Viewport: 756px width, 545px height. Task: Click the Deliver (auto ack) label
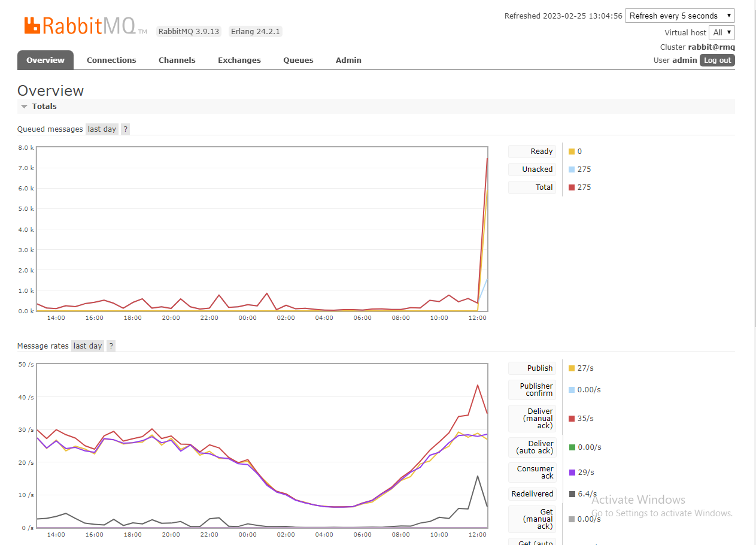pyautogui.click(x=532, y=447)
